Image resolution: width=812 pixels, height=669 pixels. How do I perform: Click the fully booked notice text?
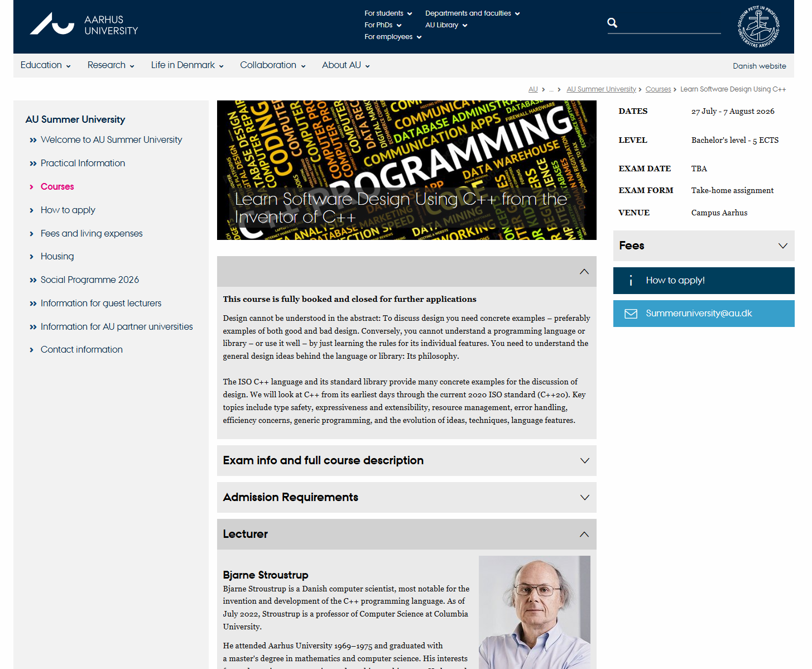pyautogui.click(x=350, y=300)
